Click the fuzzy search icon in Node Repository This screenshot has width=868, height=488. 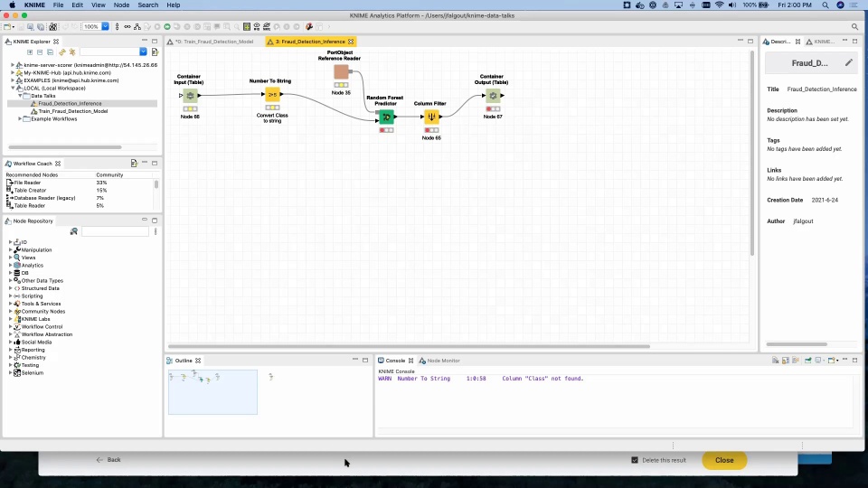(x=73, y=231)
